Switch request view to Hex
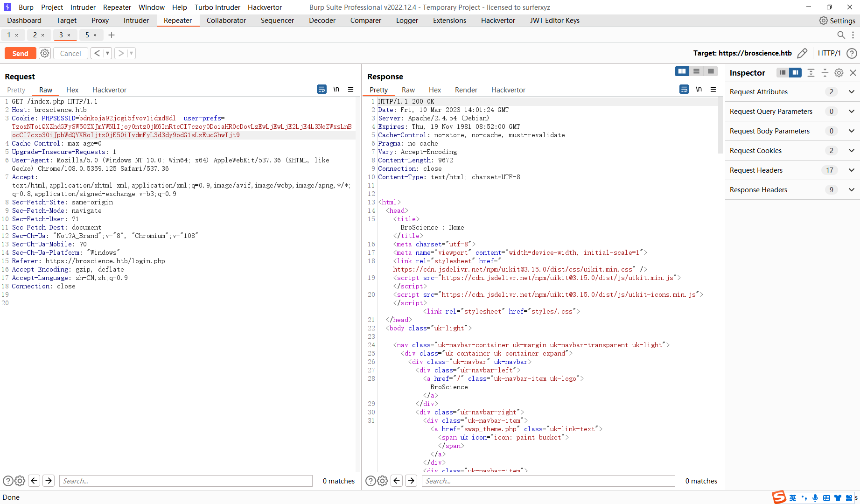 point(72,90)
